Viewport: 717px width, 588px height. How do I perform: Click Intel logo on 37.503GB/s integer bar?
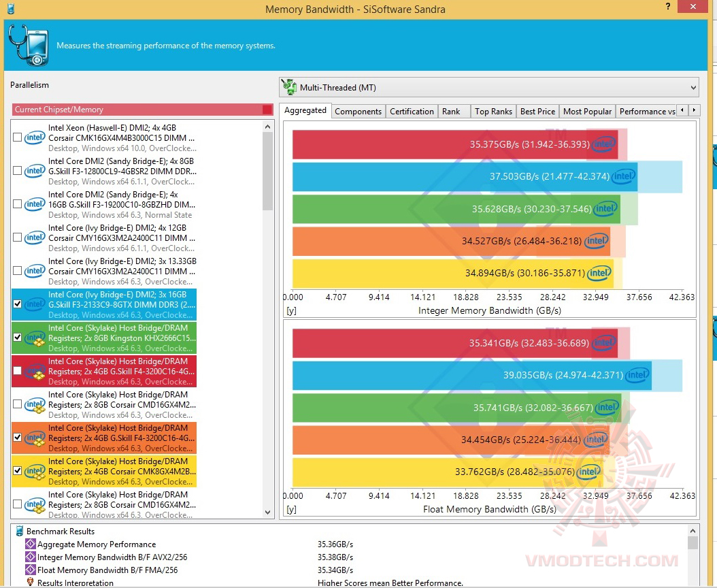[x=624, y=176]
